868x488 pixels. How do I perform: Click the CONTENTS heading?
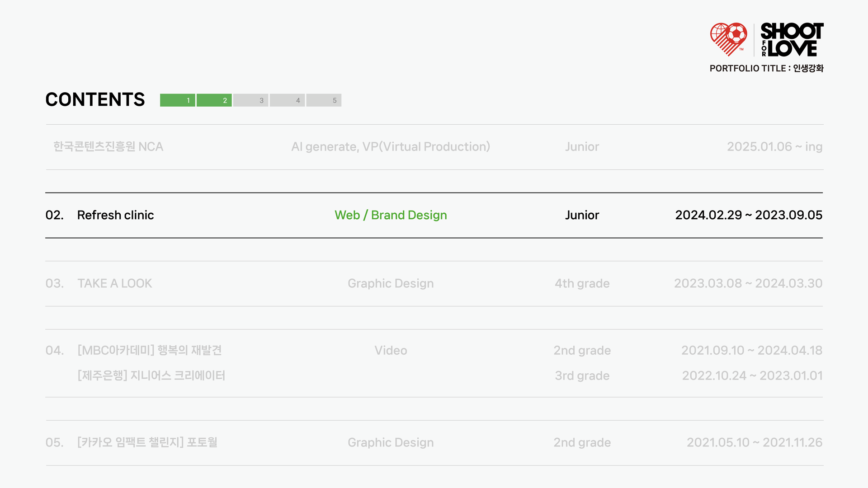pos(95,99)
